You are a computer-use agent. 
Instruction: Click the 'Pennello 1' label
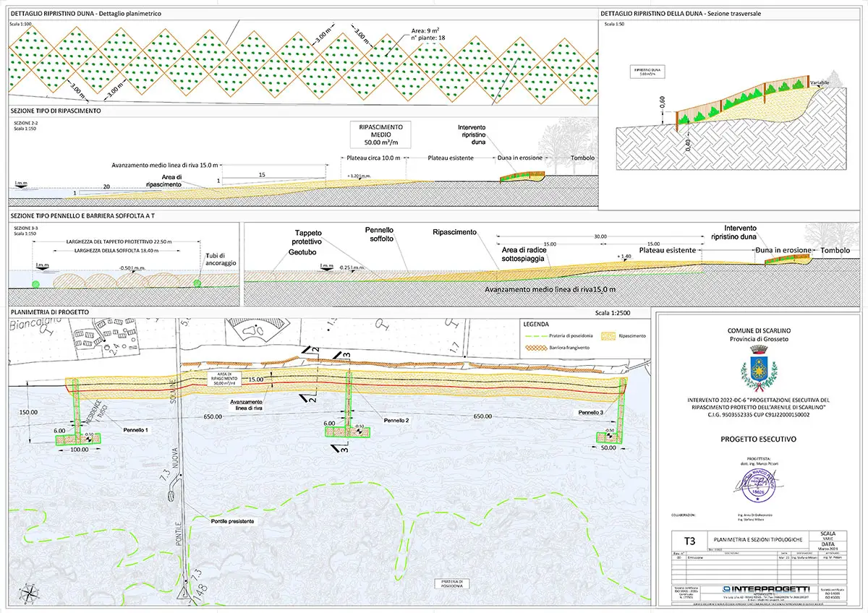pos(137,429)
